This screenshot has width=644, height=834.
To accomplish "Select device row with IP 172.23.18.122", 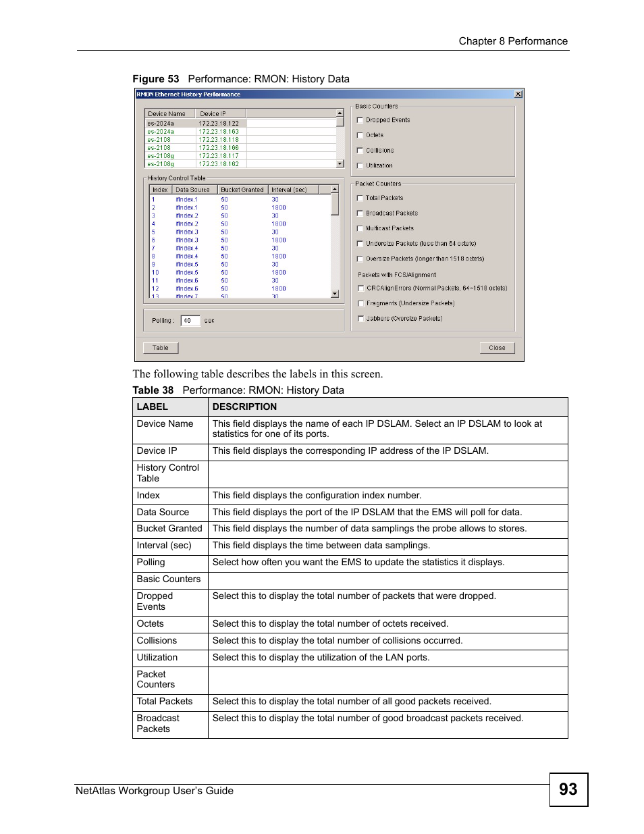I will (x=241, y=124).
